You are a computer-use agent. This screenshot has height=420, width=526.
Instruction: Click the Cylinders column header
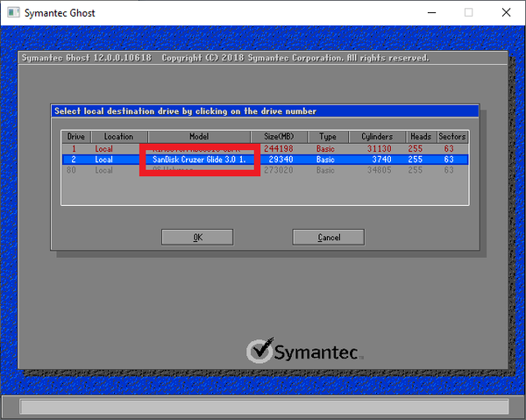378,137
